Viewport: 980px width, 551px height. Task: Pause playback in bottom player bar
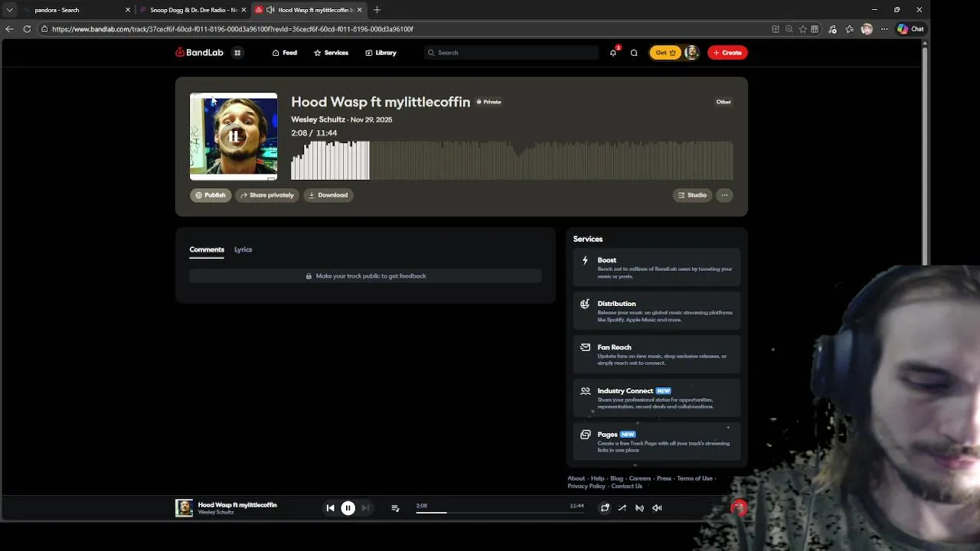pyautogui.click(x=348, y=507)
